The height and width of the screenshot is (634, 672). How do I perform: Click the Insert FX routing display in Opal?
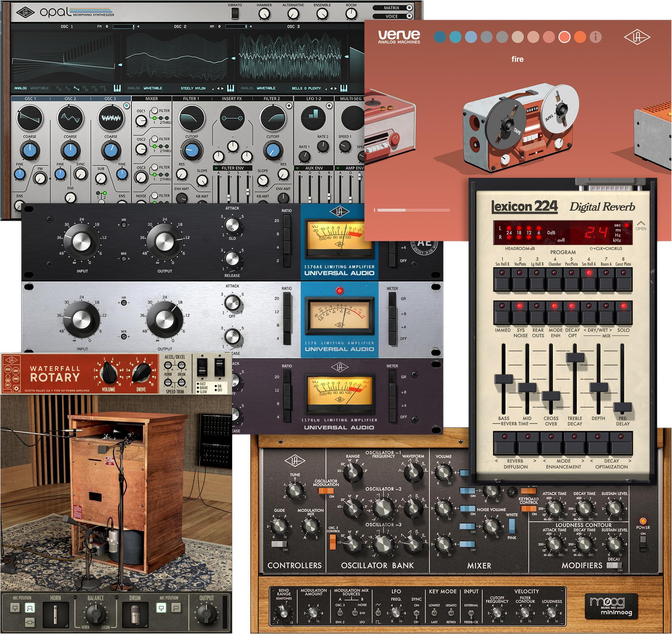pos(232,118)
